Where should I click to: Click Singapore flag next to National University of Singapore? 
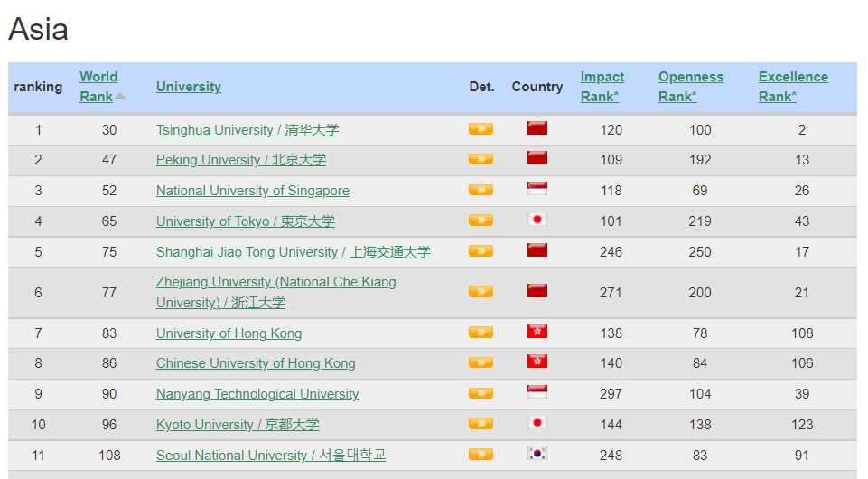pyautogui.click(x=537, y=190)
